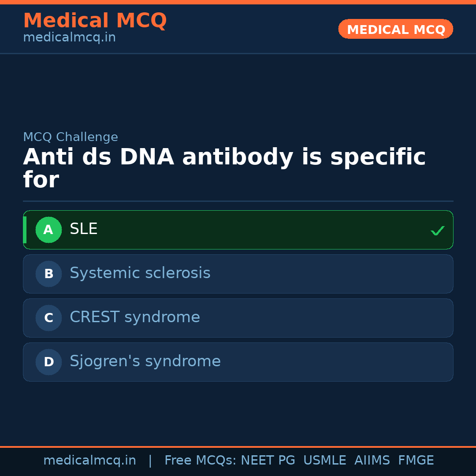Select the B option circle
The image size is (476, 476).
pyautogui.click(x=48, y=274)
